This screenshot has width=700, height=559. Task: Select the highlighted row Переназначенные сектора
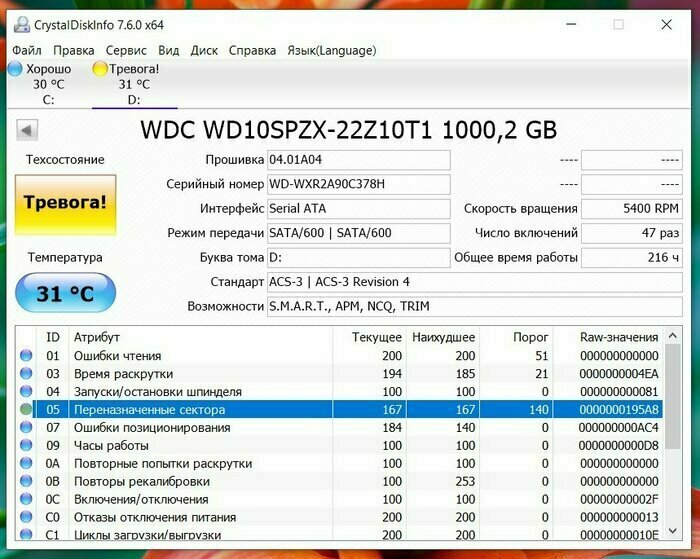pos(340,409)
